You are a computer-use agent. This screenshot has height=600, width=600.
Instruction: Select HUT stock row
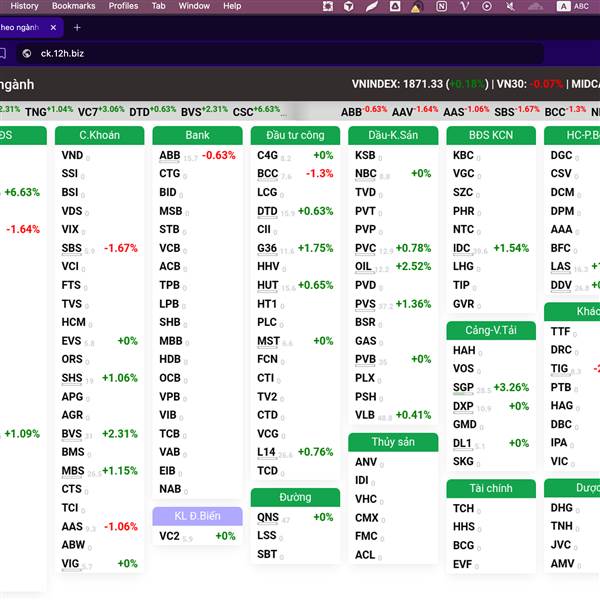tap(295, 285)
